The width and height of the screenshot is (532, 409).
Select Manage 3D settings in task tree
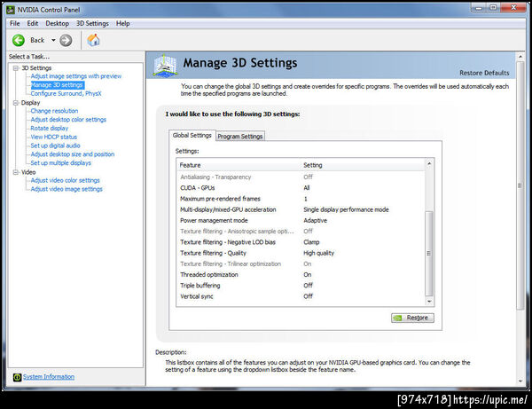(x=58, y=85)
